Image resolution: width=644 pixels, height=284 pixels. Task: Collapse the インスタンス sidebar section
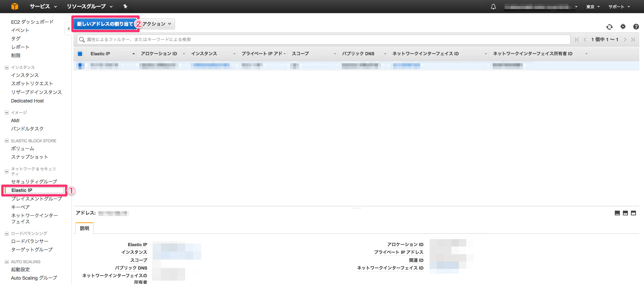point(6,67)
